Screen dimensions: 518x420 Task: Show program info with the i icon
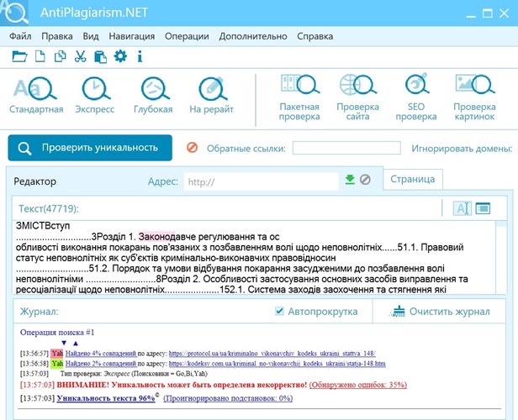click(140, 56)
